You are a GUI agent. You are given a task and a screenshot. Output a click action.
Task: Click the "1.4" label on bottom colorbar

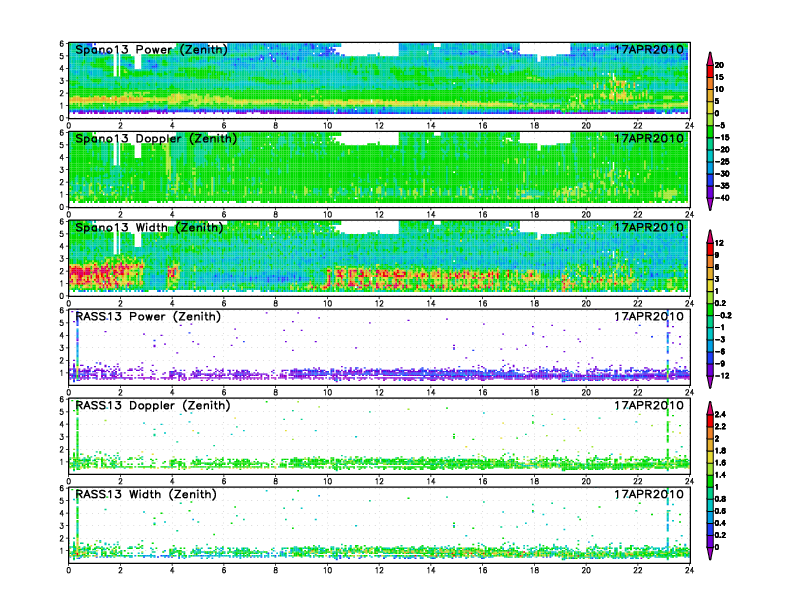tap(721, 475)
